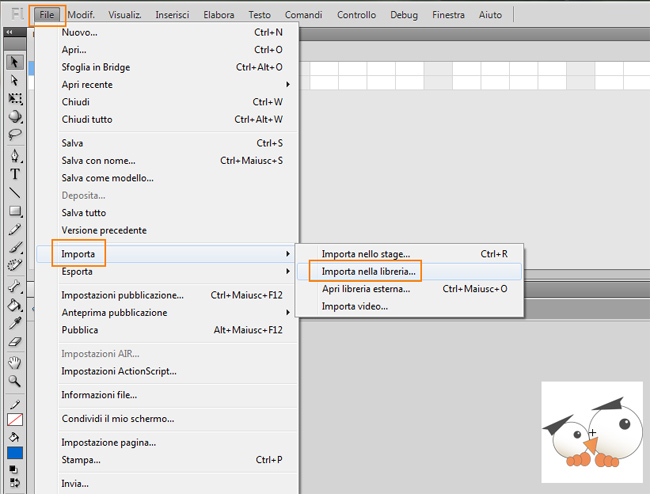Pick the Line tool
The width and height of the screenshot is (650, 494).
tap(15, 193)
